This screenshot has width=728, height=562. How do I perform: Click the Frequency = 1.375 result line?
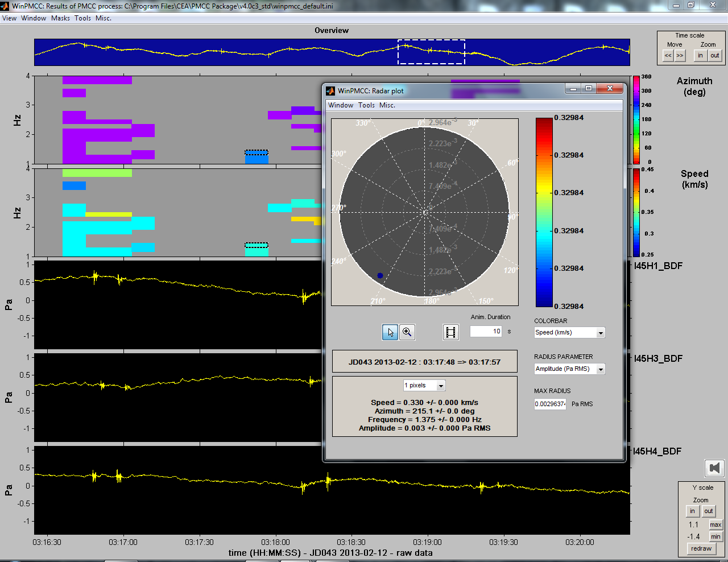(425, 419)
